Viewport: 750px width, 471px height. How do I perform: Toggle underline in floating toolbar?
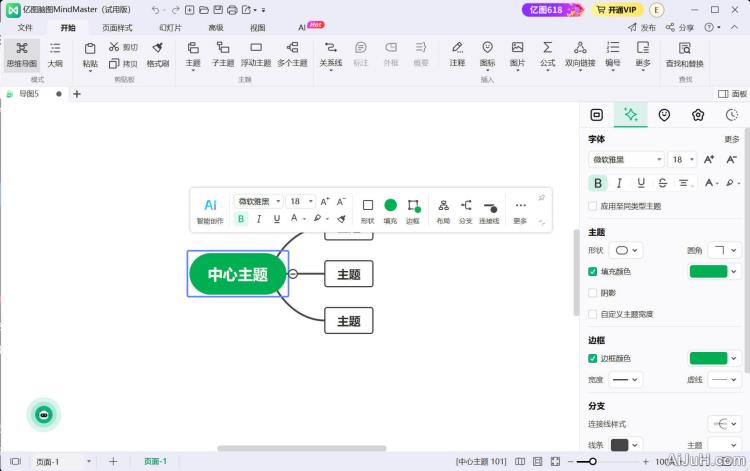276,219
